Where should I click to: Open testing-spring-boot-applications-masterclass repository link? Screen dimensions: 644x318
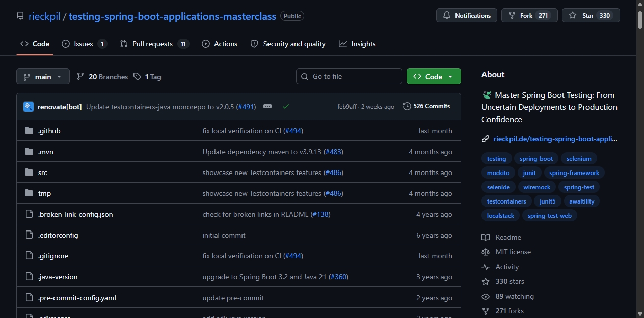[172, 16]
